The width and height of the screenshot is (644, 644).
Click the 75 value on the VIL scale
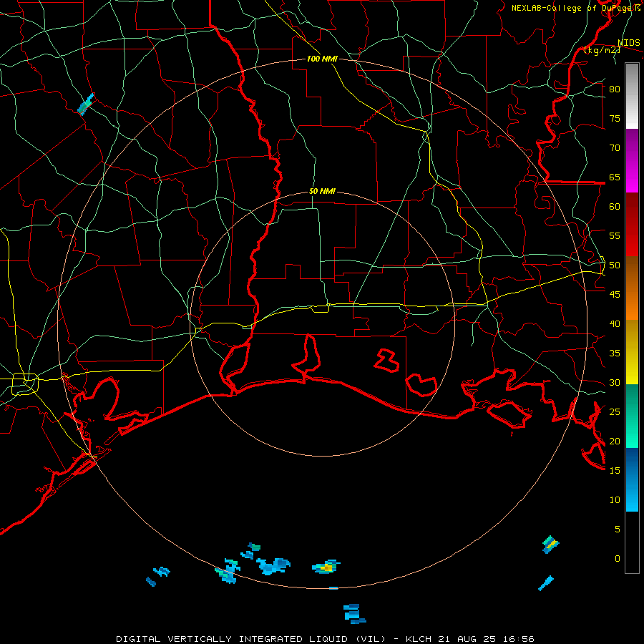coord(615,118)
